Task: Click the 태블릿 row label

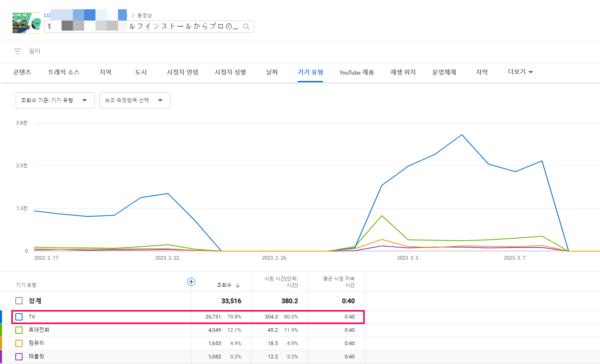Action: 36,356
